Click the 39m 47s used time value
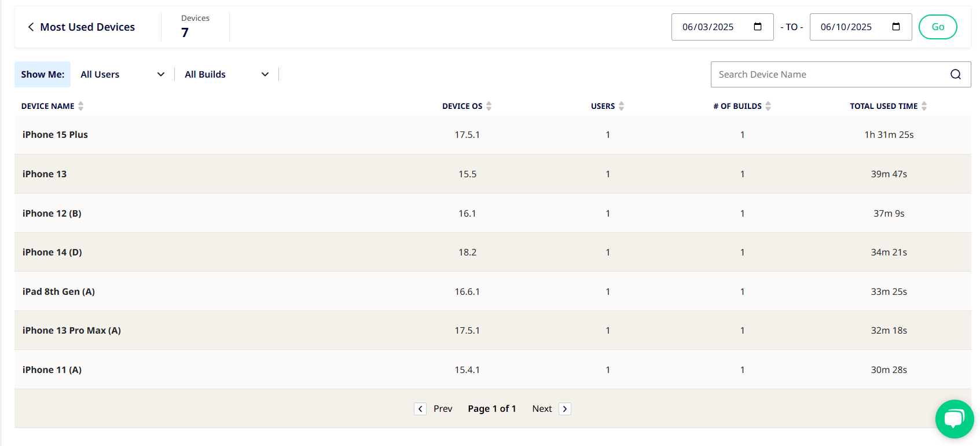 coord(889,174)
